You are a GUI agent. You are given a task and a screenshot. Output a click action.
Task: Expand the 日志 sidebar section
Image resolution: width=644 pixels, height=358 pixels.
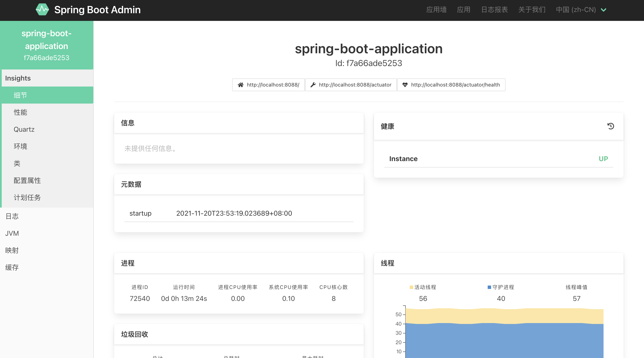point(12,216)
